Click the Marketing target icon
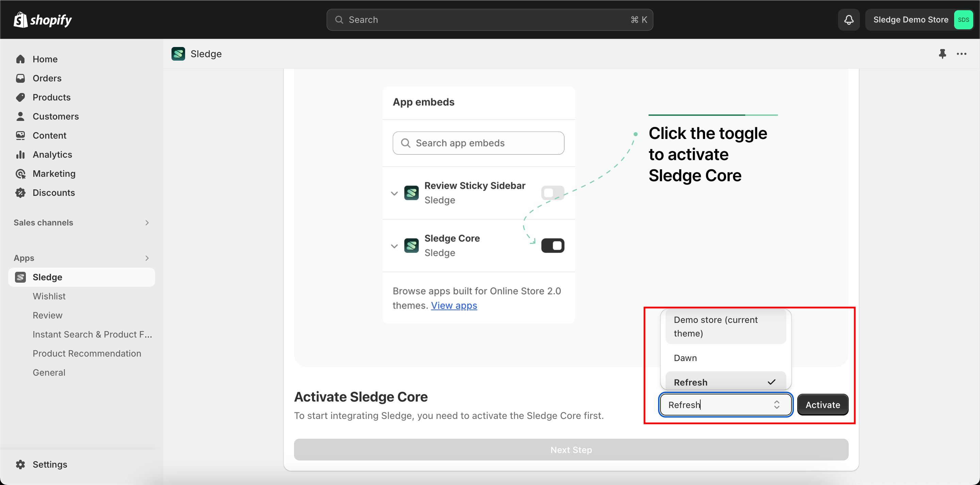Viewport: 980px width, 485px height. tap(20, 174)
